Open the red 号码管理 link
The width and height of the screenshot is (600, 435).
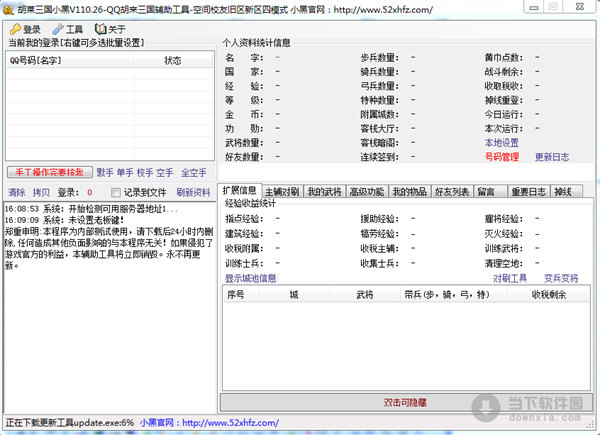tap(501, 157)
